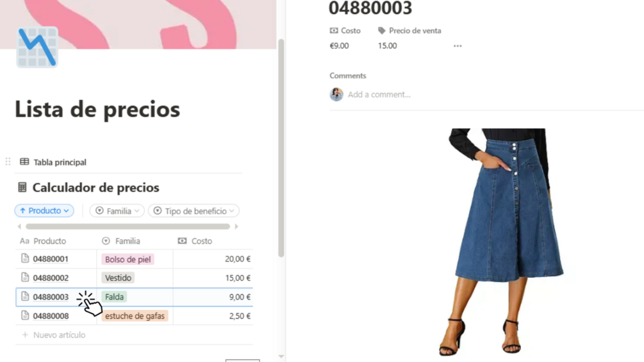Image resolution: width=644 pixels, height=362 pixels.
Task: Click the calculator icon beside Calculador de precios
Action: point(22,188)
